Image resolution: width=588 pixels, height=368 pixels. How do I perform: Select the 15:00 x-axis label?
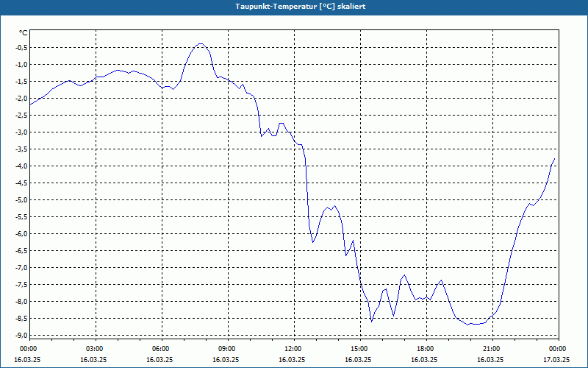(359, 349)
